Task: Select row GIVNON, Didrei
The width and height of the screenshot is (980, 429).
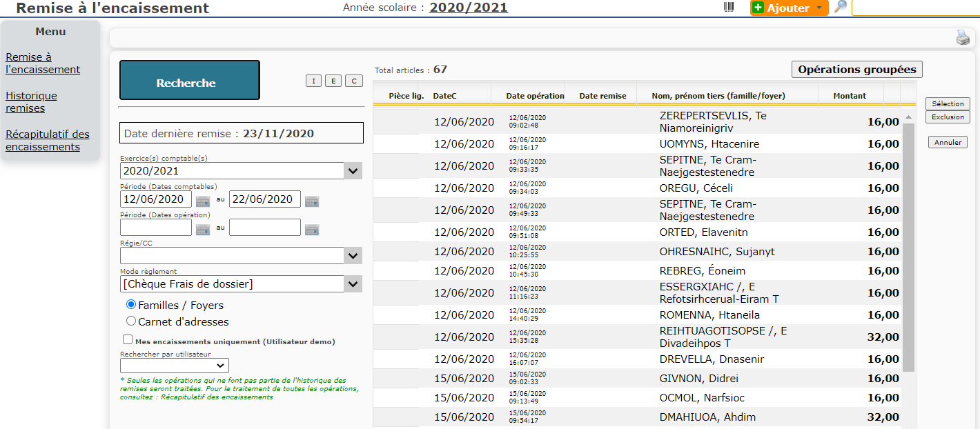Action: [x=637, y=378]
